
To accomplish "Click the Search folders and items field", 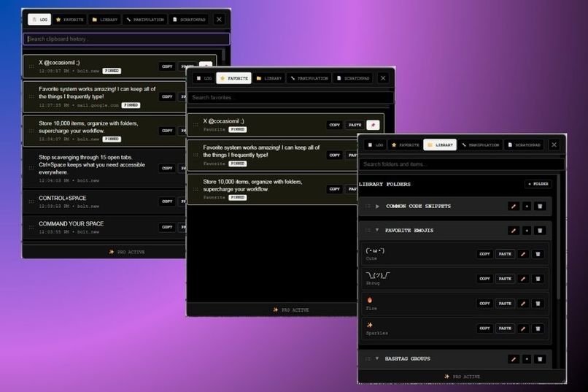I will (x=462, y=164).
